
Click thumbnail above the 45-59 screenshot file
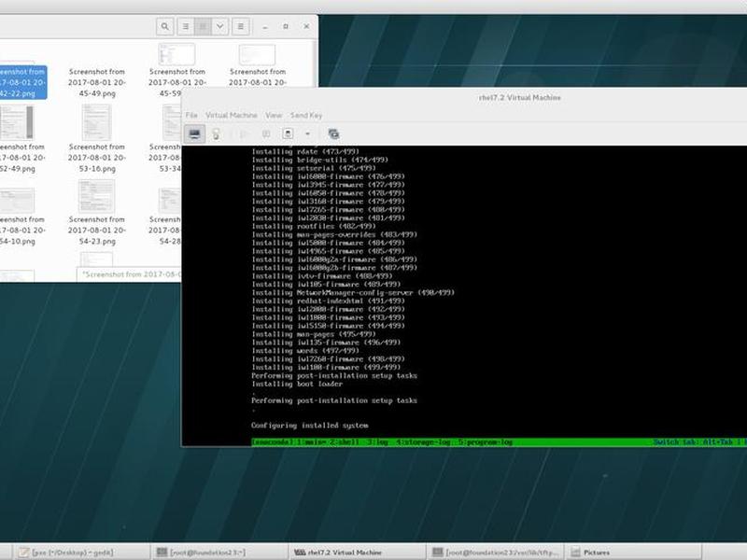coord(176,54)
